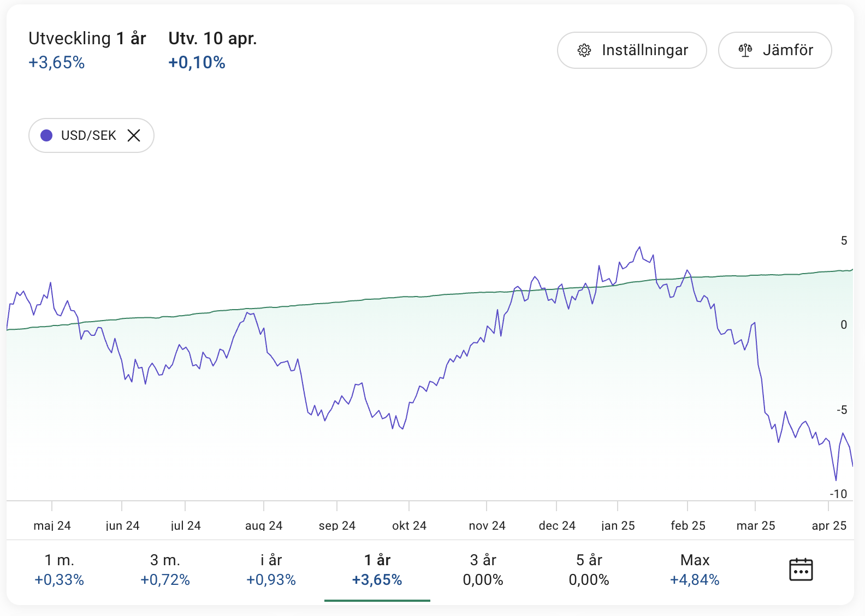Click the purple USD/SEK color dot
The height and width of the screenshot is (616, 865).
[x=47, y=135]
